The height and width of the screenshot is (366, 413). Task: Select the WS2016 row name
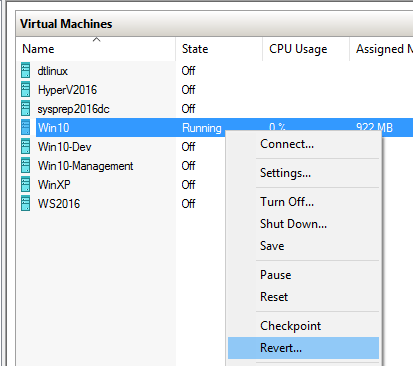coord(59,204)
